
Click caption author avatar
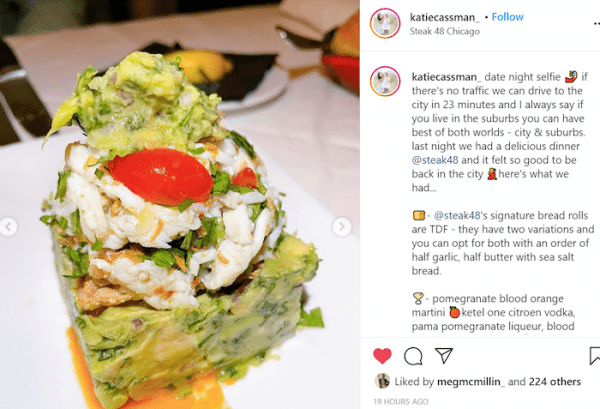point(385,81)
